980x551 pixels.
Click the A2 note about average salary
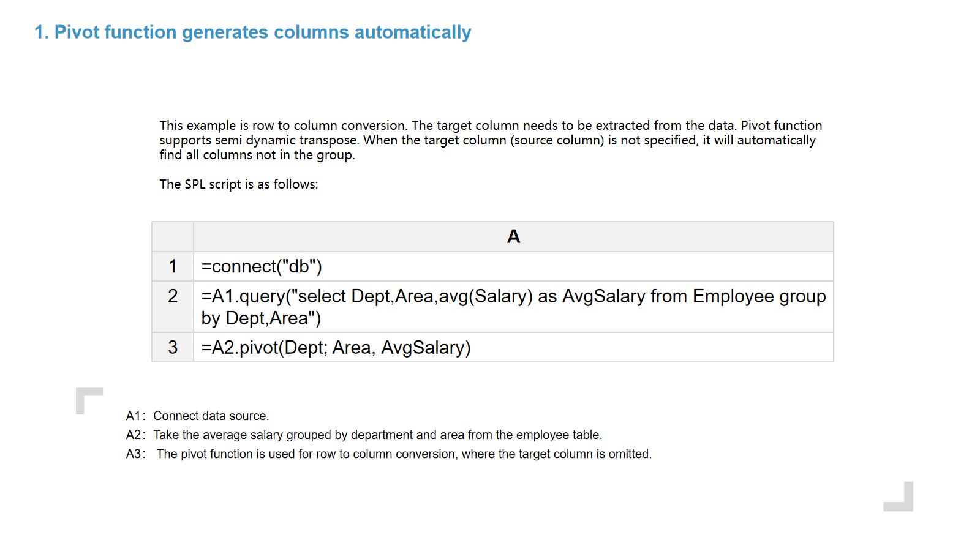tap(377, 435)
